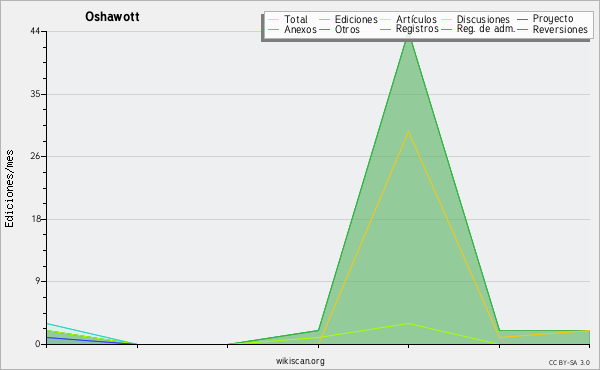Image resolution: width=600 pixels, height=370 pixels.
Task: Click the Reversiones legend entry
Action: 552,29
